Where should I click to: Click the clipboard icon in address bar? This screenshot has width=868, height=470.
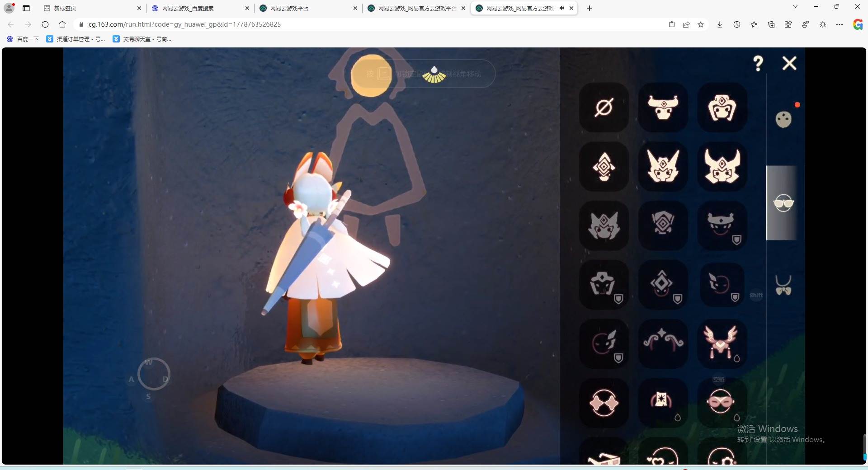(x=672, y=24)
